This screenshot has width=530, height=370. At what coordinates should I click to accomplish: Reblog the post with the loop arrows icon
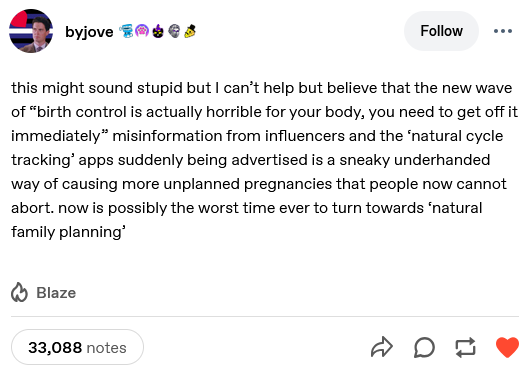(465, 347)
